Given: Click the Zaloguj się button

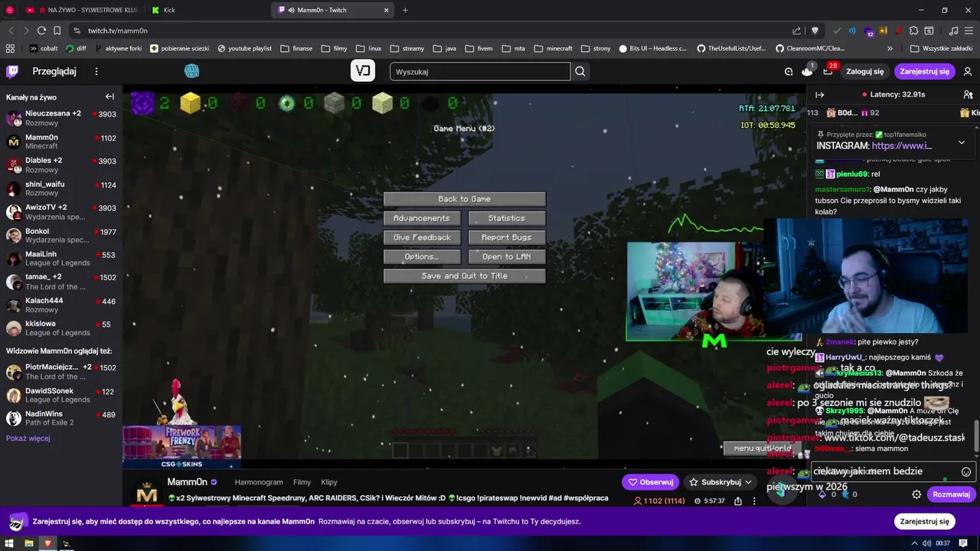Looking at the screenshot, I should (864, 71).
